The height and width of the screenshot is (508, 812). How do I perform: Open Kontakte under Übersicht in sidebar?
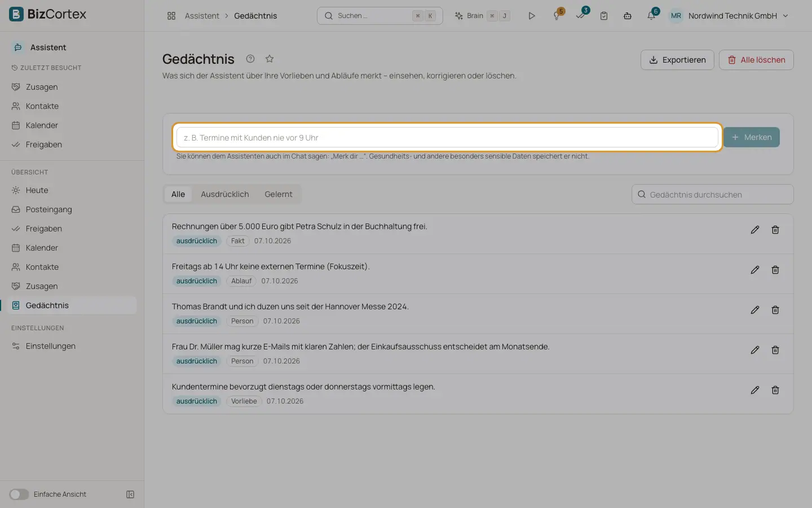pyautogui.click(x=72, y=267)
